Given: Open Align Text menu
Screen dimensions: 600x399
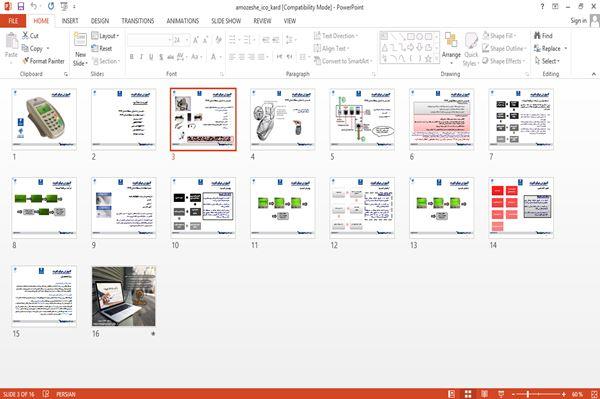Looking at the screenshot, I should click(331, 49).
